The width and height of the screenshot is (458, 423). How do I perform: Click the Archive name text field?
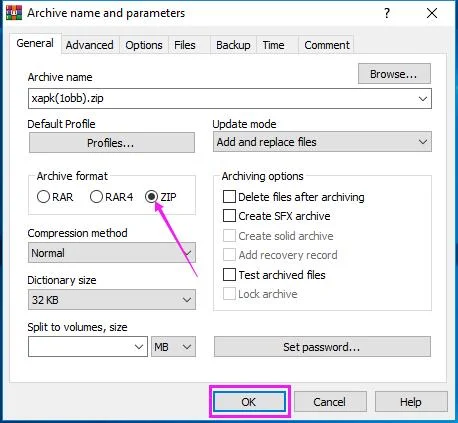(222, 99)
